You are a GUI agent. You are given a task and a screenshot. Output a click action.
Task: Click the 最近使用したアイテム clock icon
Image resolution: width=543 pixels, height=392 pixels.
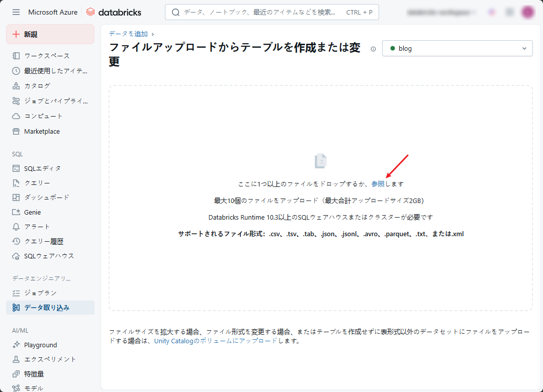16,71
